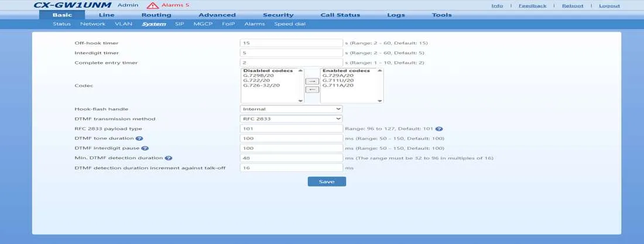Select G.729B/20 in disabled codecs
Screen dimensions: 644x244
click(258, 75)
